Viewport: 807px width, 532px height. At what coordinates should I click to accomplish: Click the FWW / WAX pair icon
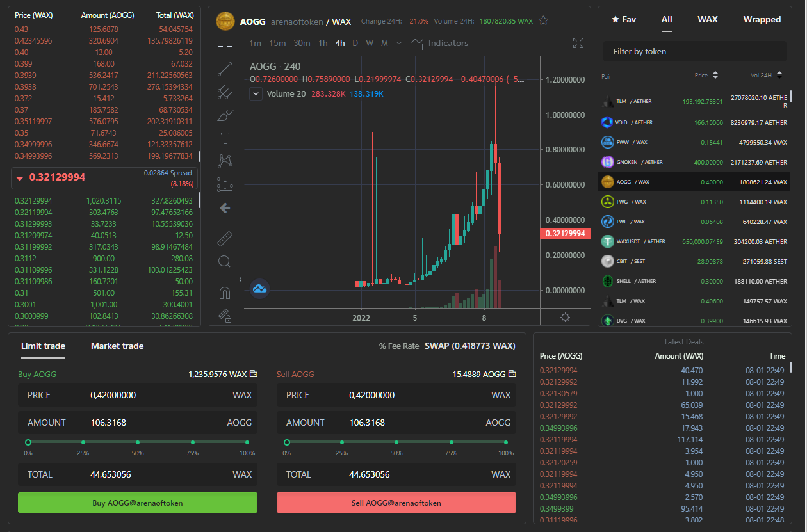[x=607, y=142]
